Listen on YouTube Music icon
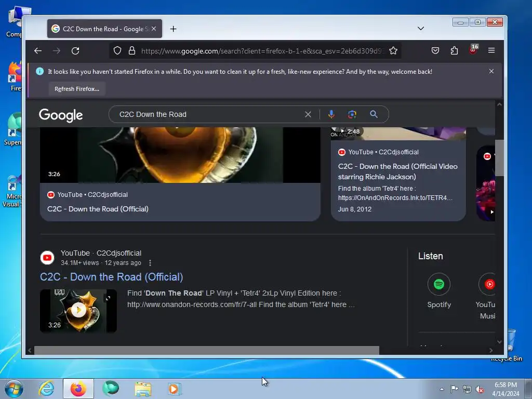 tap(487, 284)
